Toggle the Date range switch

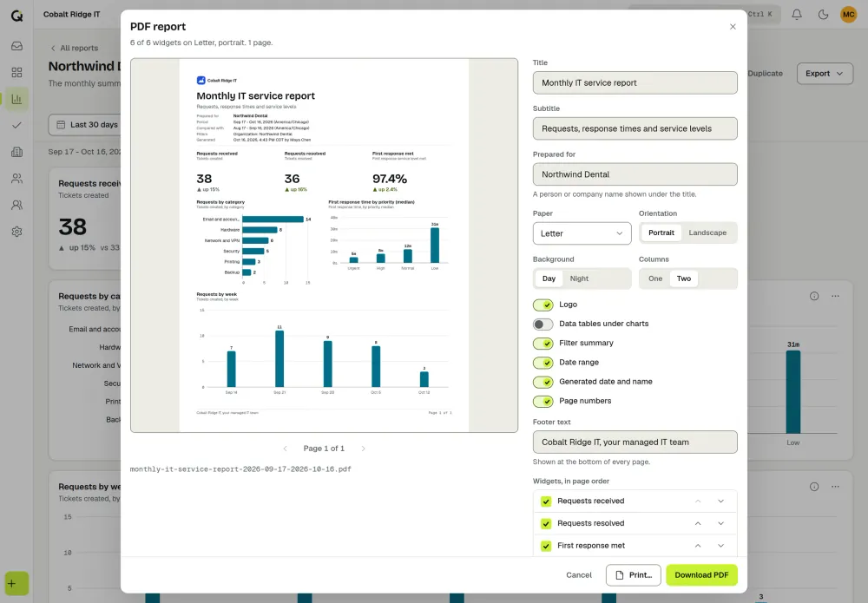542,363
